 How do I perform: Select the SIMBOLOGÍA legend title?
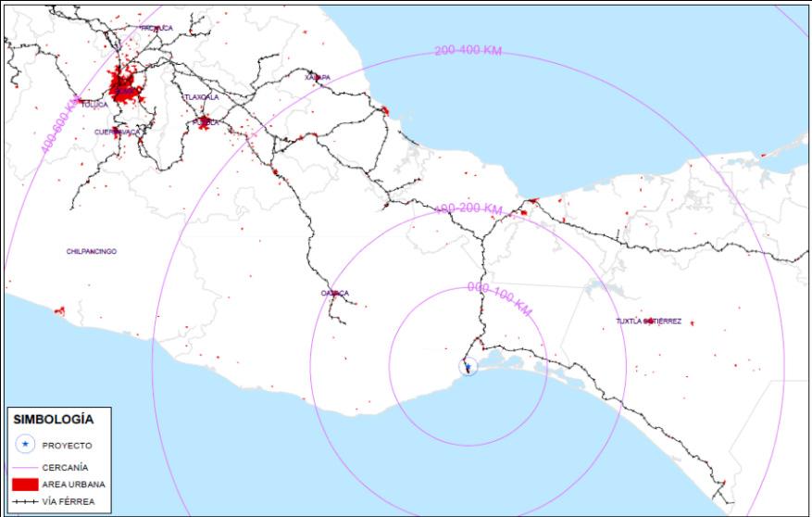pyautogui.click(x=54, y=419)
